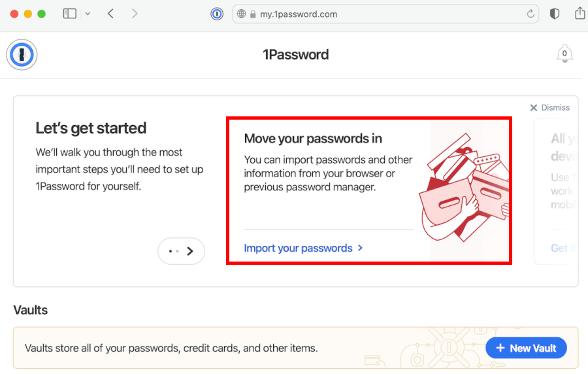Screen dimensions: 588x374
Task: Go forward with the forward arrow
Action: pos(135,14)
